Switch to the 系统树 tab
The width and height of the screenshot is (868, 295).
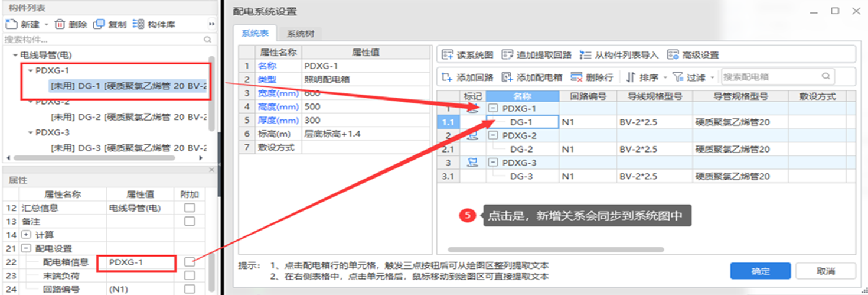[299, 34]
